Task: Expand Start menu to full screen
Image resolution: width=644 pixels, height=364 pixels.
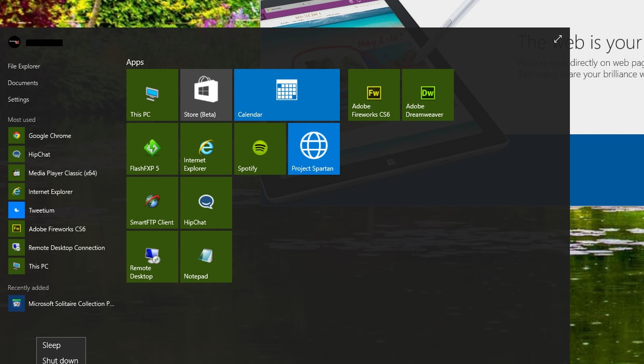Action: click(x=558, y=39)
